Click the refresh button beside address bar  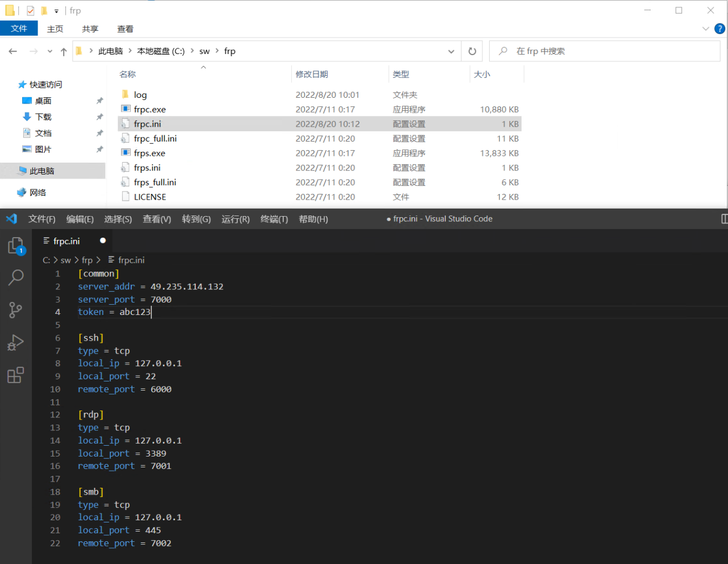tap(472, 51)
